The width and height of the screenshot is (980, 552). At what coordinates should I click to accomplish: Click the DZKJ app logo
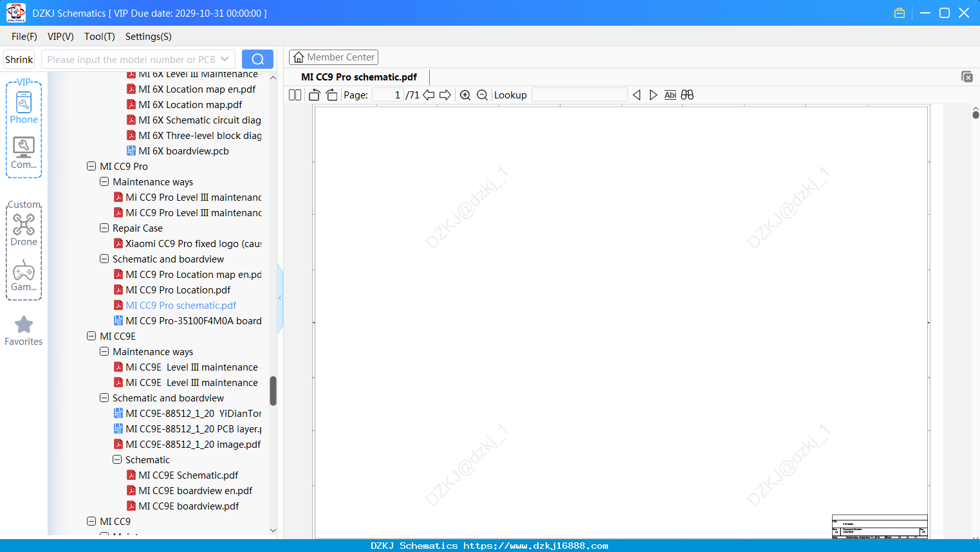pyautogui.click(x=15, y=13)
